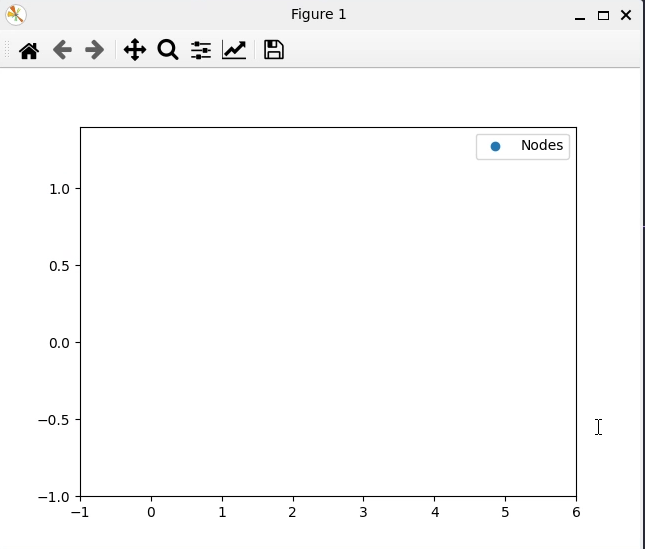
Task: Click the Figure 1 window title
Action: pyautogui.click(x=318, y=14)
